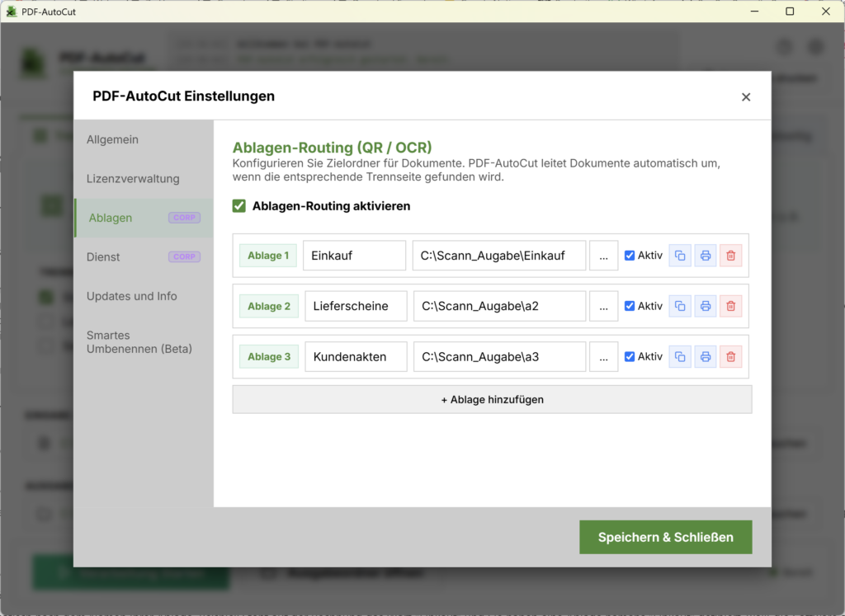Click PDF-AutoCut Einstellungen dialog title
845x616 pixels.
tap(184, 96)
